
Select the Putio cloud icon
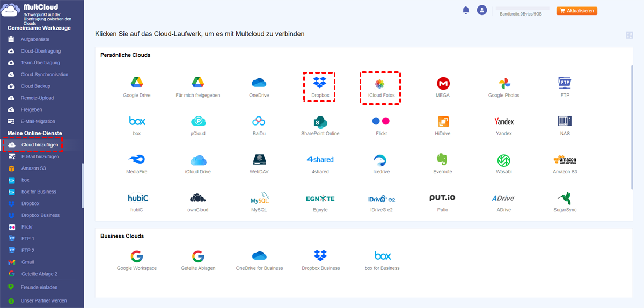pos(443,203)
